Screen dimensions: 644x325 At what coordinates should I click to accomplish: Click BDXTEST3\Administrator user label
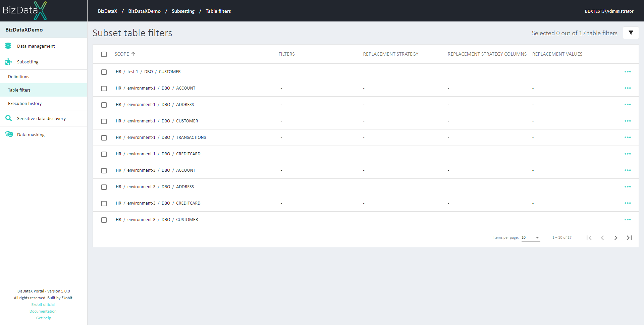[609, 11]
